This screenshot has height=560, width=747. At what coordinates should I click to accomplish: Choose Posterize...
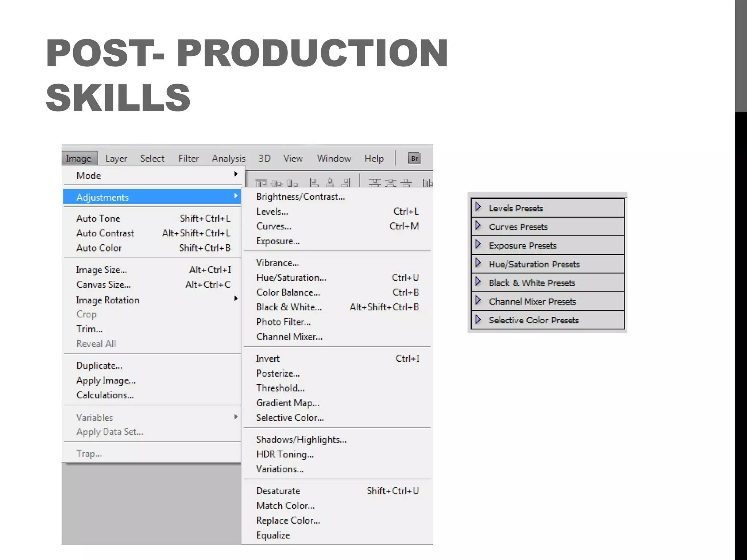point(337,373)
